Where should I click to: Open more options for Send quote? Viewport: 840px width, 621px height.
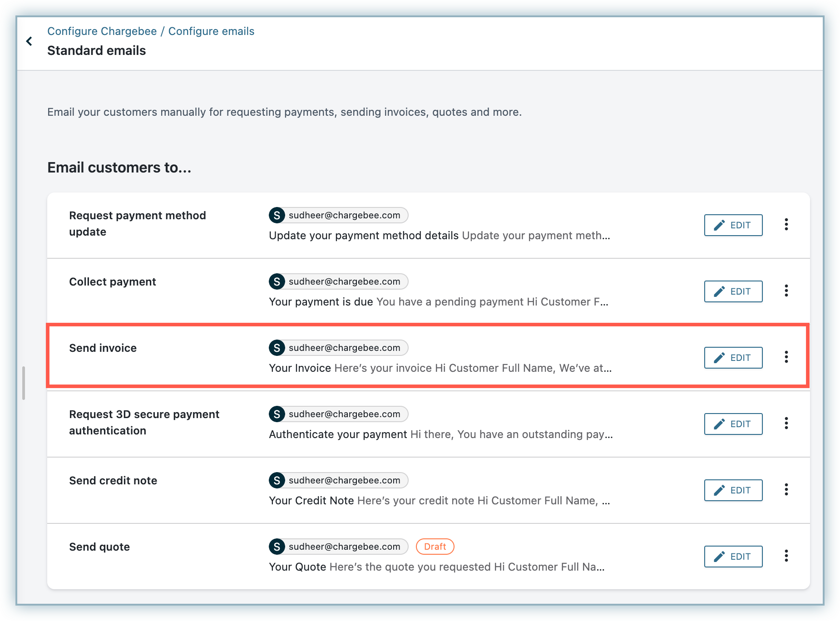[x=786, y=556]
